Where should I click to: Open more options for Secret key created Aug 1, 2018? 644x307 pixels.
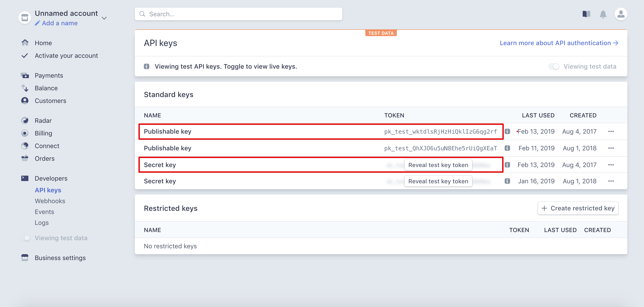pos(611,181)
